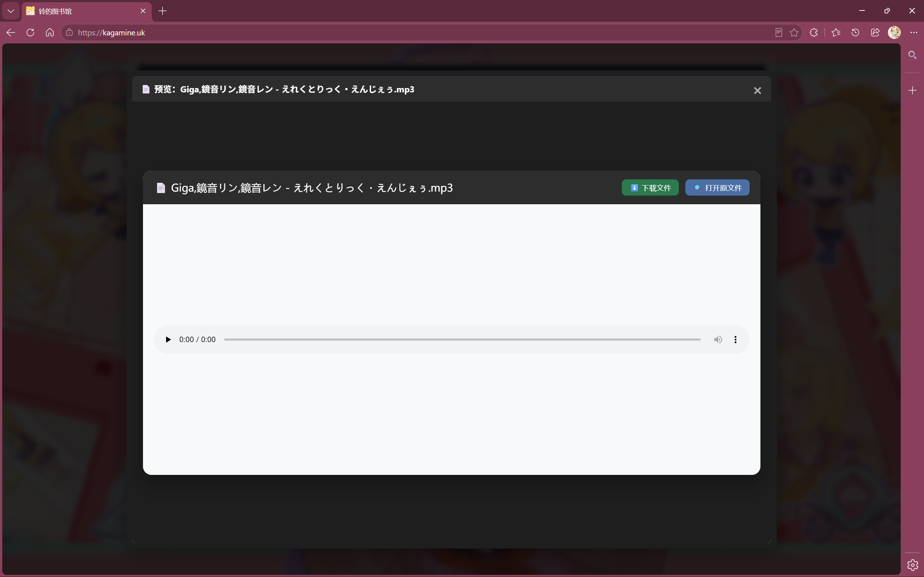The image size is (924, 577).
Task: Select the 铃的图书馆 tab
Action: (x=86, y=11)
